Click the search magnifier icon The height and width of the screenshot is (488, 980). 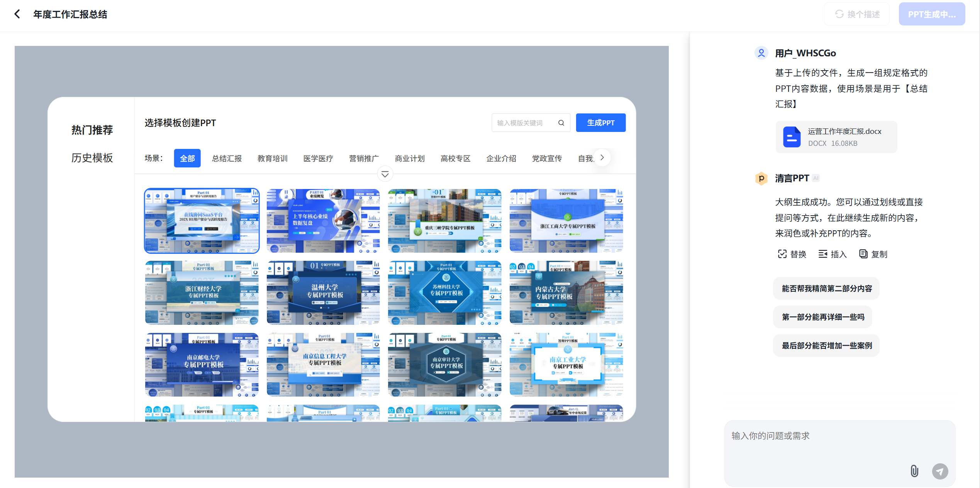561,123
